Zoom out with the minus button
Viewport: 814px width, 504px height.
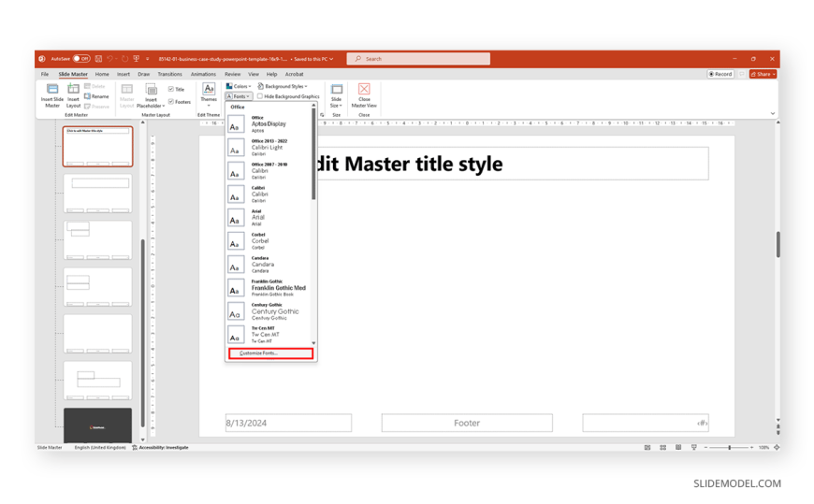(x=705, y=447)
